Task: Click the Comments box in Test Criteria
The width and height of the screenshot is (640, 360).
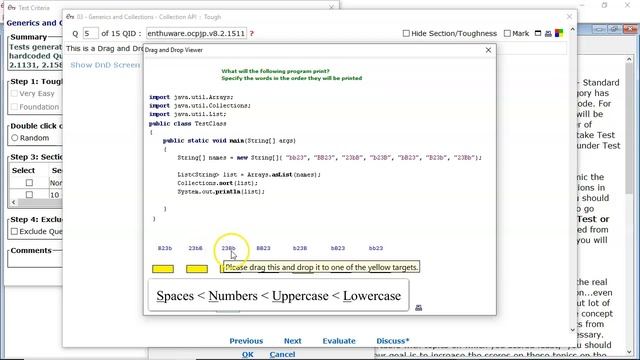Action: (x=35, y=261)
